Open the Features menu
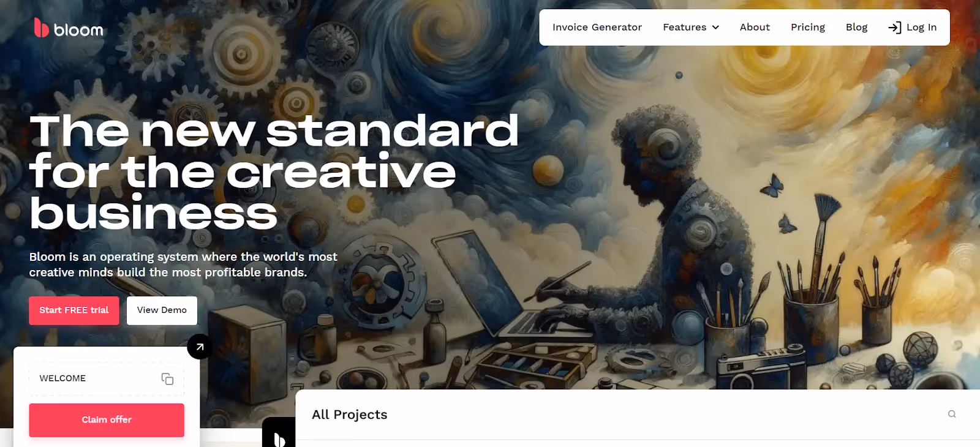Viewport: 980px width, 447px height. click(x=684, y=28)
